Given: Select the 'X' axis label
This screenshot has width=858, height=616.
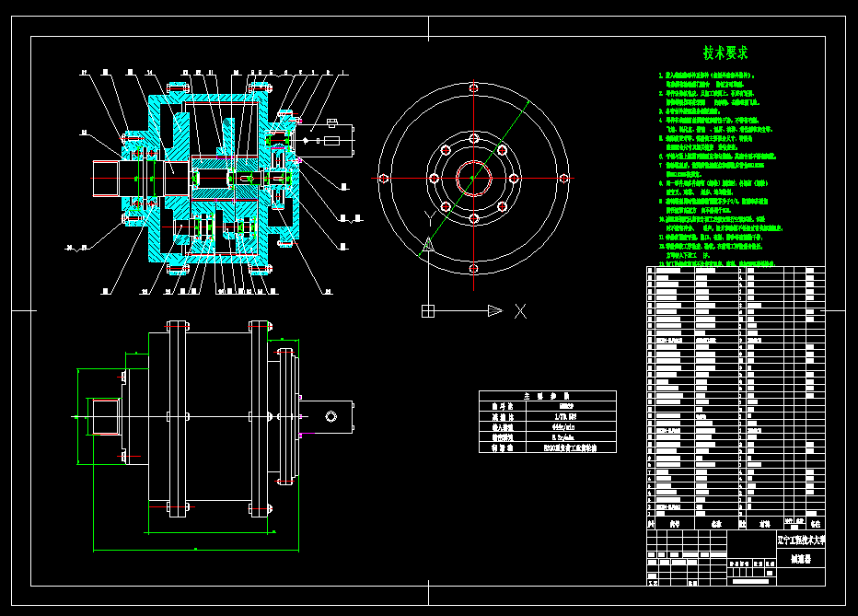Looking at the screenshot, I should coord(520,311).
